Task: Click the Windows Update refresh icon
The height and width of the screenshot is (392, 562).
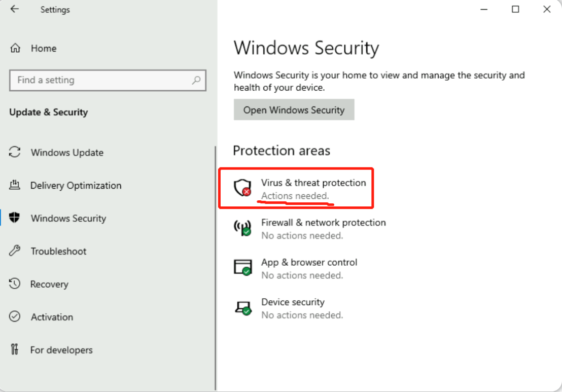Action: click(15, 152)
